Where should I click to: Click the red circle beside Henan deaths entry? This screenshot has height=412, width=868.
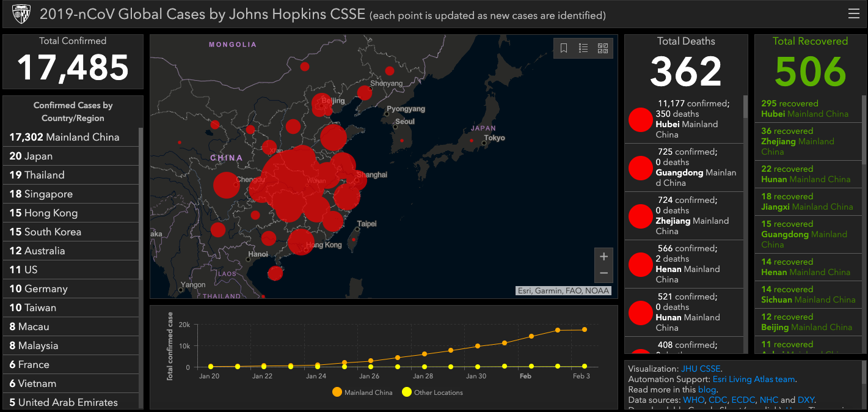pyautogui.click(x=641, y=264)
